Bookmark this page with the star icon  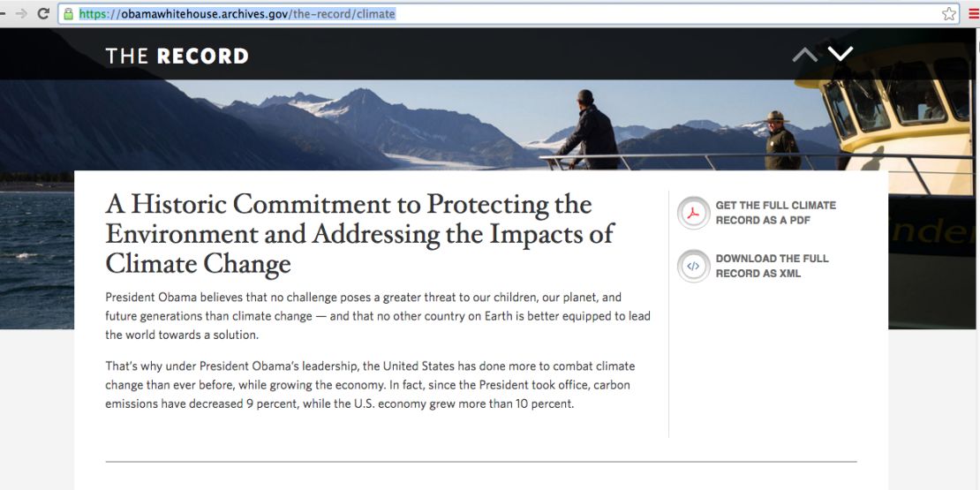pos(949,14)
